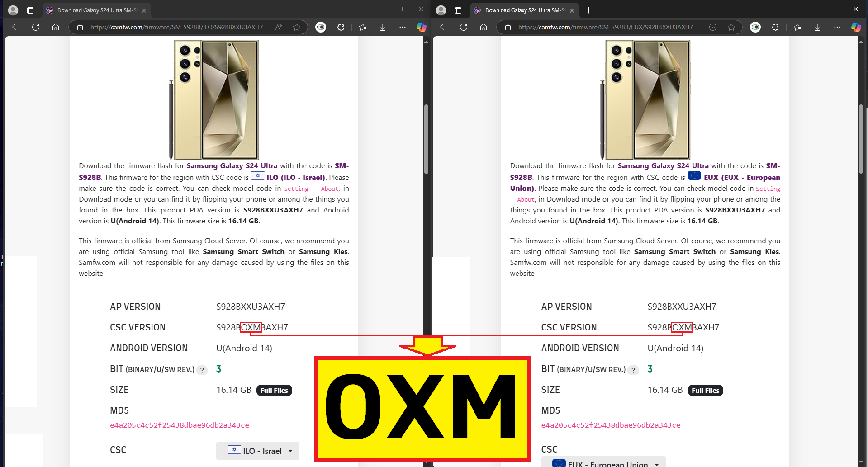
Task: Click the Galaxy S24 Ultra image on EUX page
Action: coord(645,99)
